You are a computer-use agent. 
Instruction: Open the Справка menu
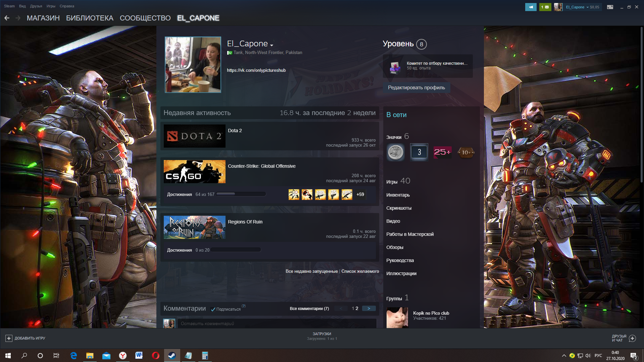[67, 6]
